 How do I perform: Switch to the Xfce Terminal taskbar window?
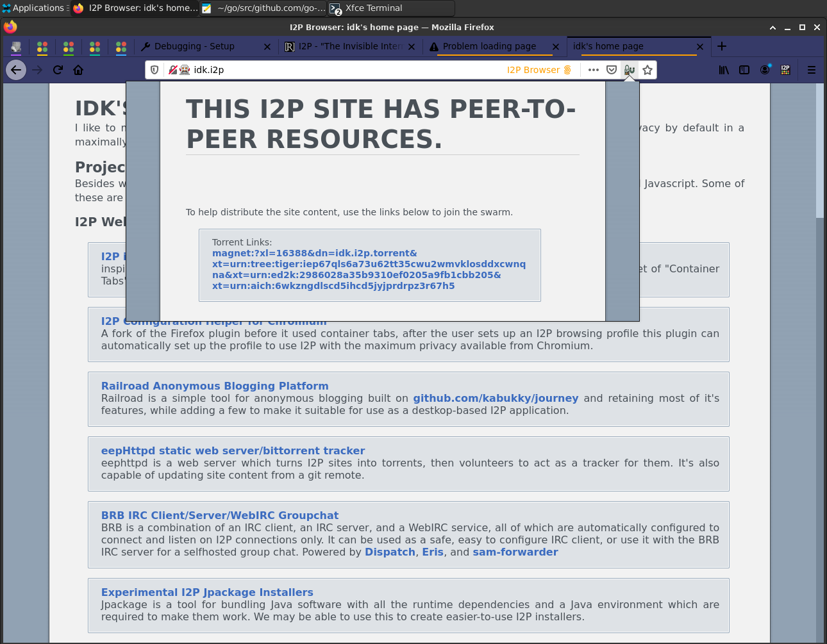pyautogui.click(x=392, y=8)
